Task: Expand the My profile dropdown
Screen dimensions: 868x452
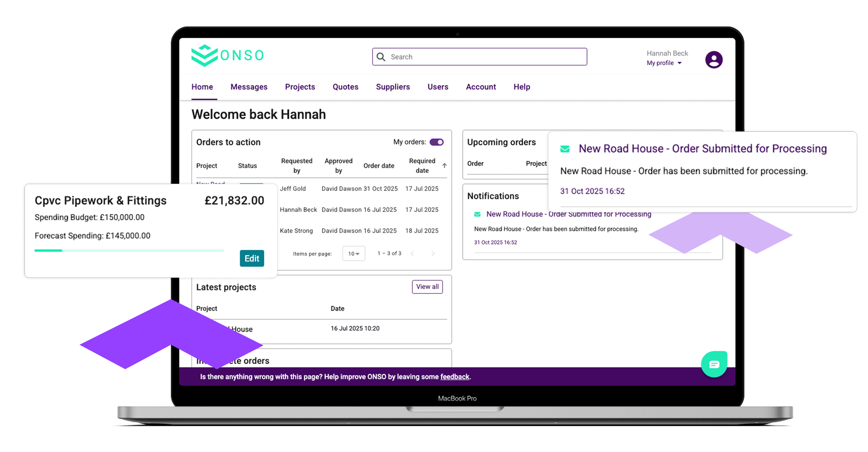Action: pos(664,63)
